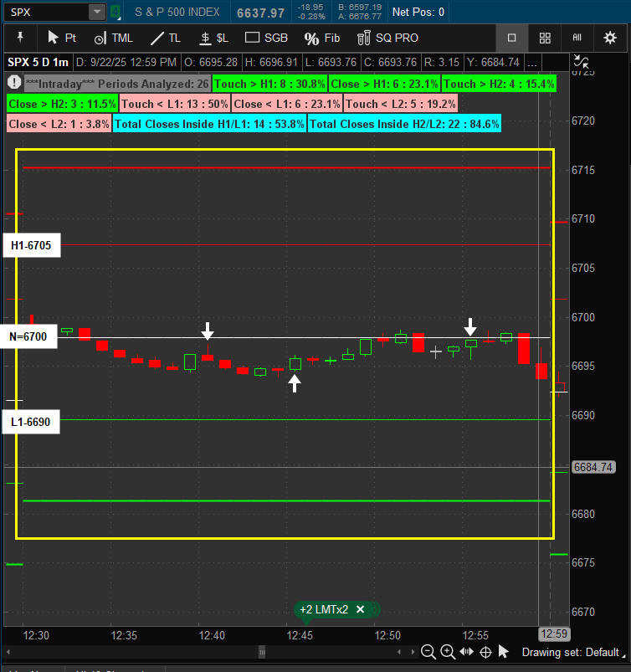Select the TL trendline tool
631x672 pixels.
click(165, 38)
